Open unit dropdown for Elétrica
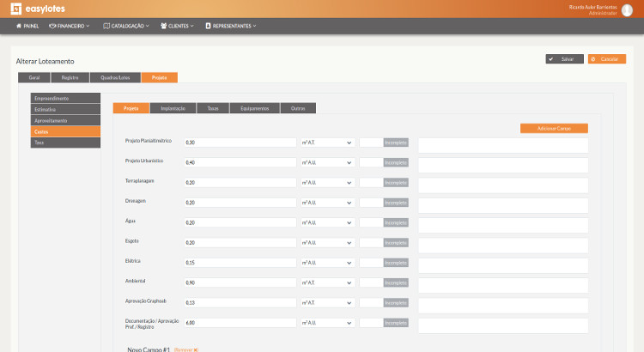The height and width of the screenshot is (352, 644). point(327,263)
